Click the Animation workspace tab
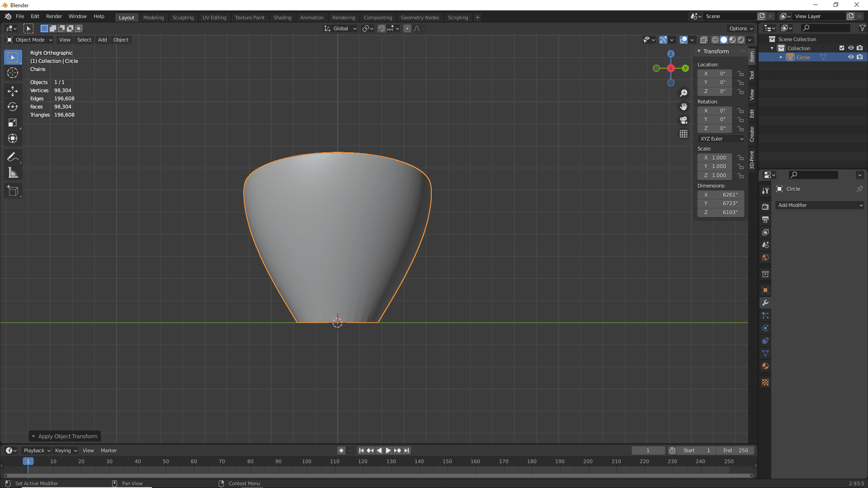This screenshot has height=488, width=868. (x=311, y=17)
